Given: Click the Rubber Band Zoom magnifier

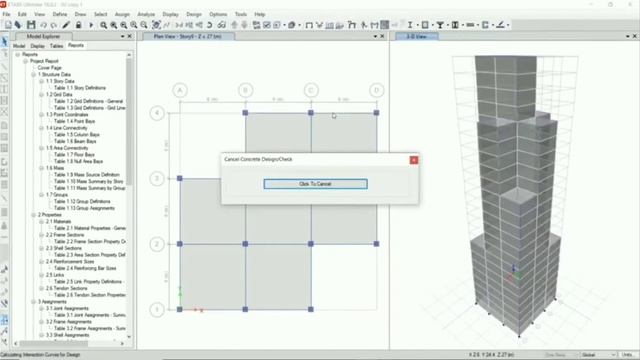Looking at the screenshot, I should [x=103, y=25].
